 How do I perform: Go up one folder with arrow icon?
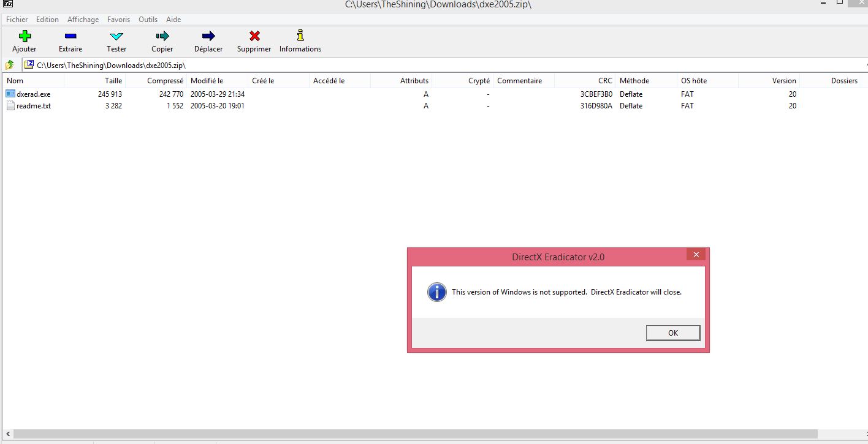coord(10,65)
